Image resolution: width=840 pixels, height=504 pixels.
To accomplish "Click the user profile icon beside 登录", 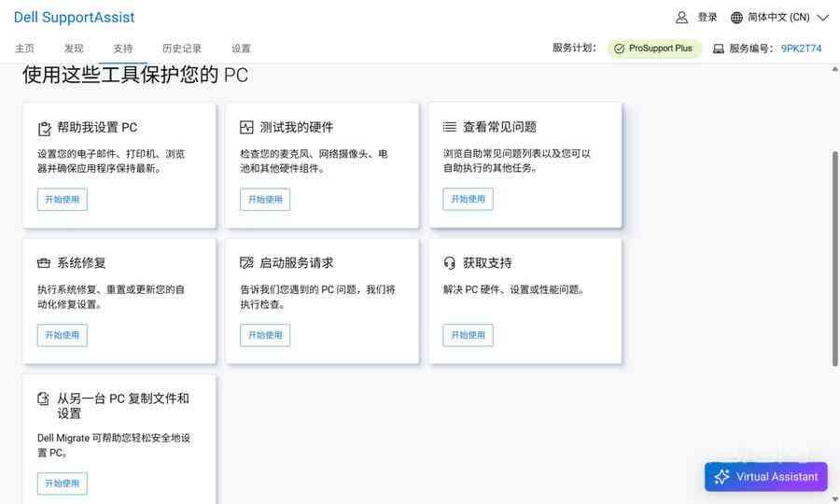I will 681,18.
